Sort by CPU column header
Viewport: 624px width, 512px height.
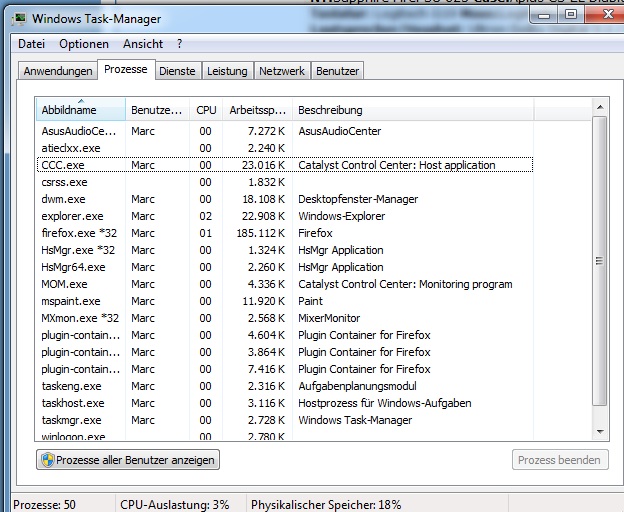(x=206, y=109)
